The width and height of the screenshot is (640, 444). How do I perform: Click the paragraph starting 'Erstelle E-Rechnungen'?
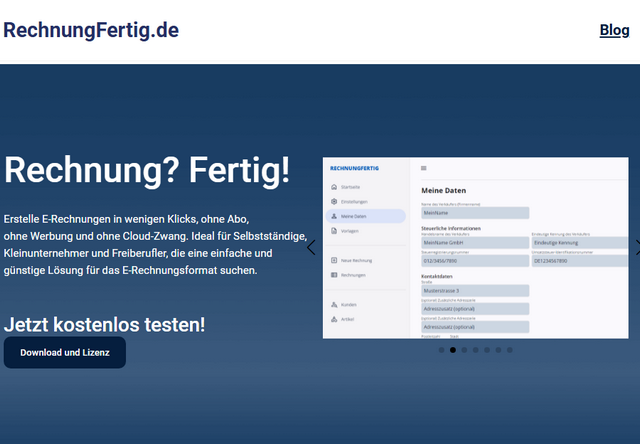(155, 245)
